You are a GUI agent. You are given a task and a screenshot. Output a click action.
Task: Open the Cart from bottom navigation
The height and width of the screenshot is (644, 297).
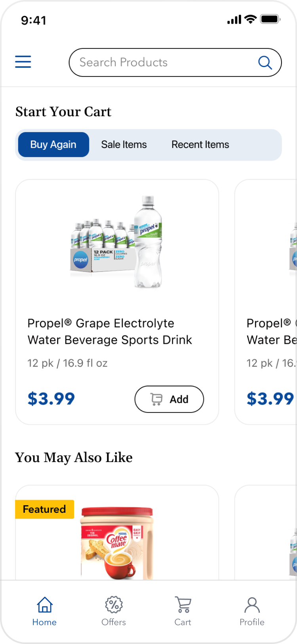[183, 605]
